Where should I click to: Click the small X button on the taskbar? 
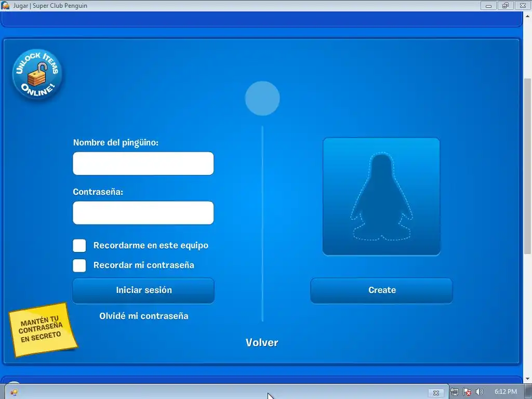point(436,393)
